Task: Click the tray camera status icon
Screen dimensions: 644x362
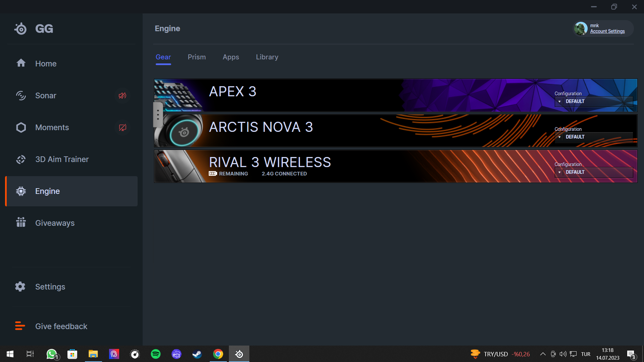Action: click(x=553, y=354)
